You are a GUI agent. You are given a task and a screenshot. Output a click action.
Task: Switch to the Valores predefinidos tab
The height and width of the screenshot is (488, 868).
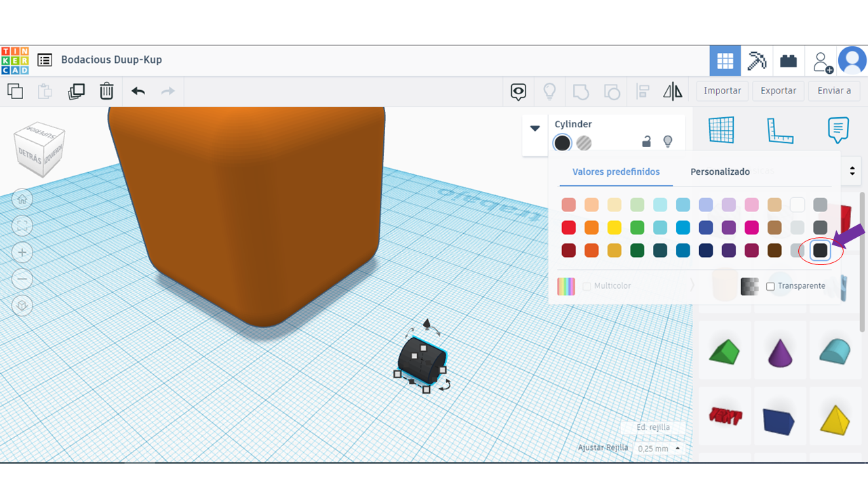pyautogui.click(x=616, y=172)
